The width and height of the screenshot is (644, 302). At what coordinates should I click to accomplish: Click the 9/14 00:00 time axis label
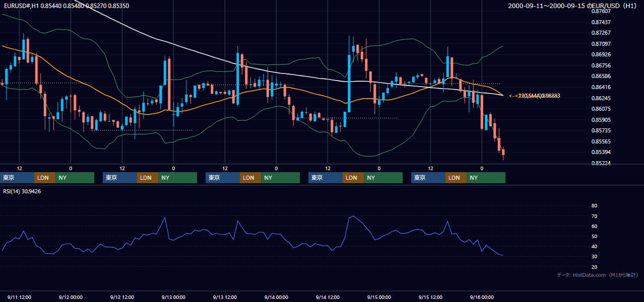(x=276, y=297)
